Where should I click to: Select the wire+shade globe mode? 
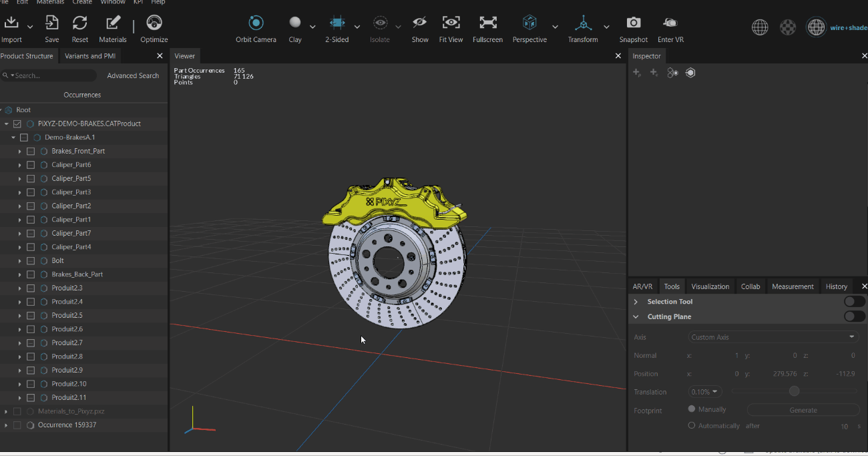pos(817,27)
